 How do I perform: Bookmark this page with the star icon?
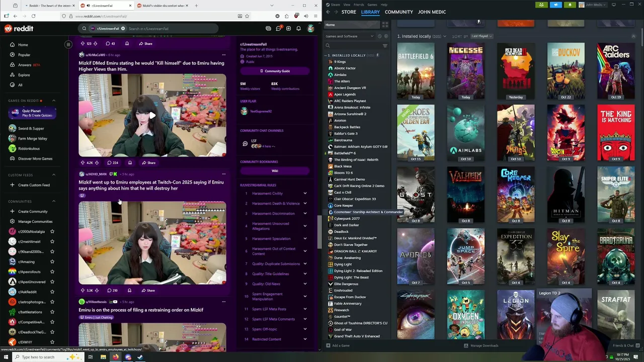pos(247,16)
